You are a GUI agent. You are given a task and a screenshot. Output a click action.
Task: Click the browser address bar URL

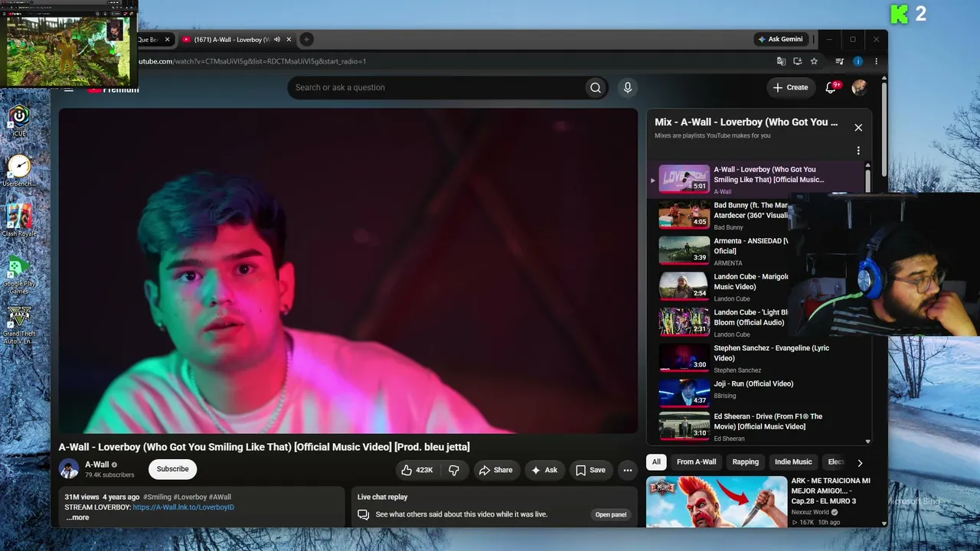251,61
